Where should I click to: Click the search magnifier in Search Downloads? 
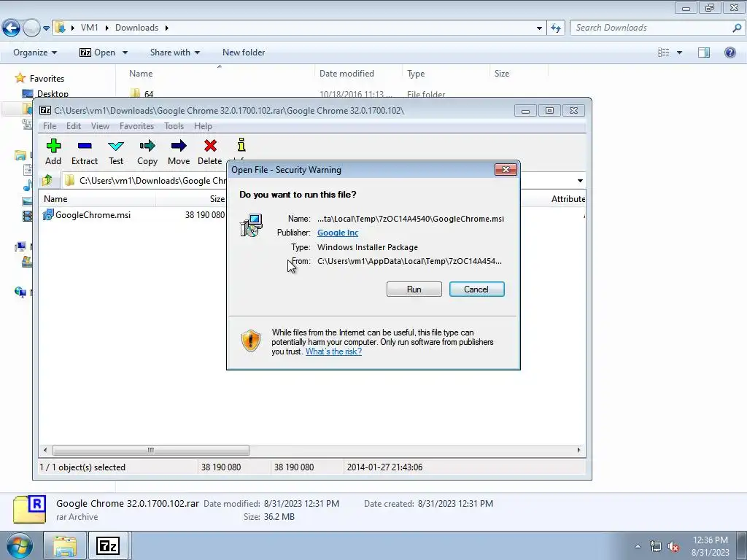pos(737,28)
